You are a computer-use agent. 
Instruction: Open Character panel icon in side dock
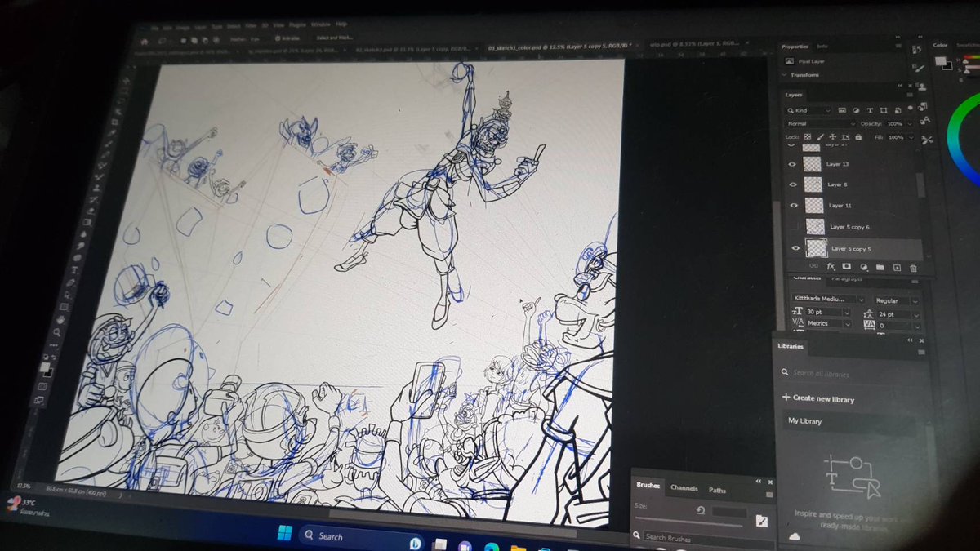point(925,121)
